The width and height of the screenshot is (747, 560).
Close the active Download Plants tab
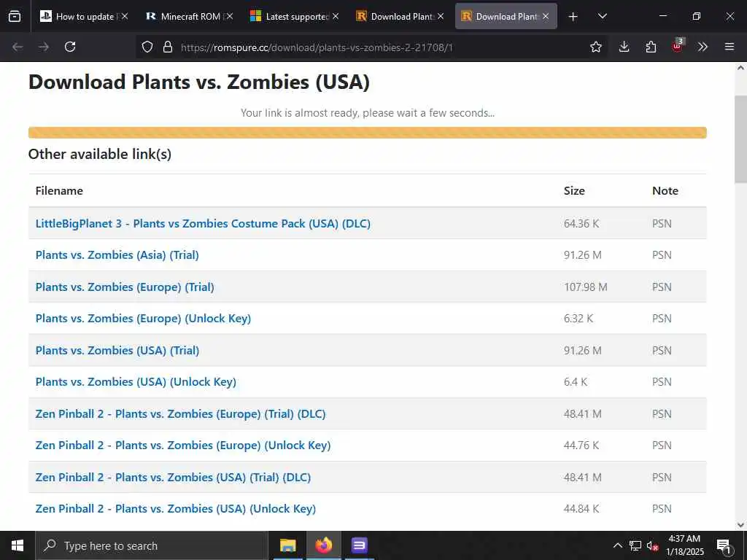[x=546, y=16]
